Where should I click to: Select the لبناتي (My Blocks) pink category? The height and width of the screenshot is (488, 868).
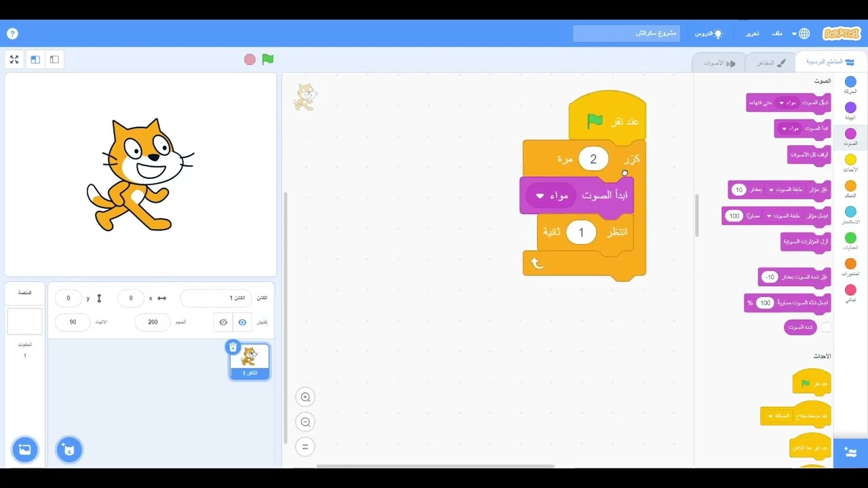tap(850, 293)
